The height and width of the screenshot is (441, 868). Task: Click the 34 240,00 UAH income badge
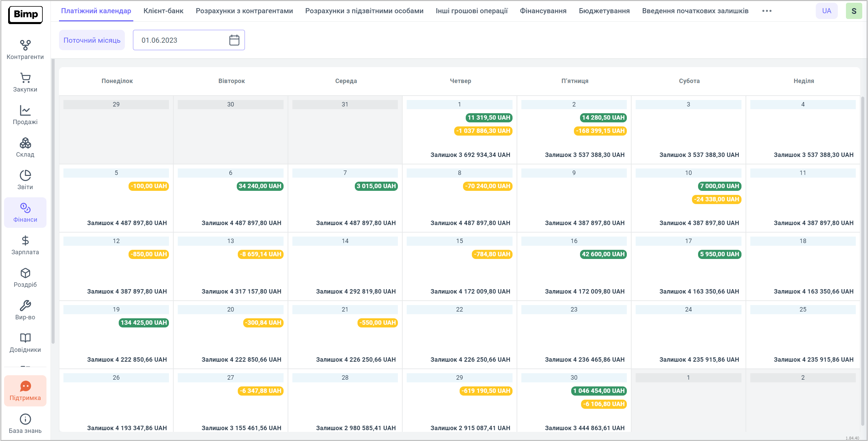click(x=260, y=186)
